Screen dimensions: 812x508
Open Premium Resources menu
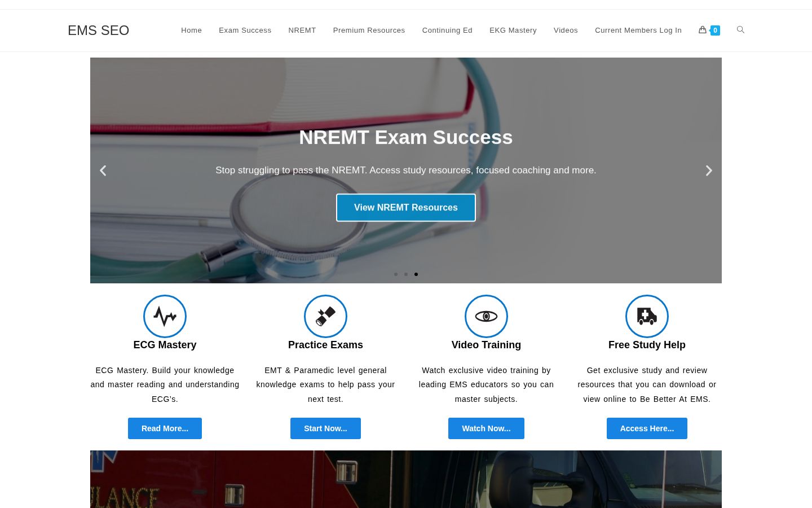click(369, 30)
